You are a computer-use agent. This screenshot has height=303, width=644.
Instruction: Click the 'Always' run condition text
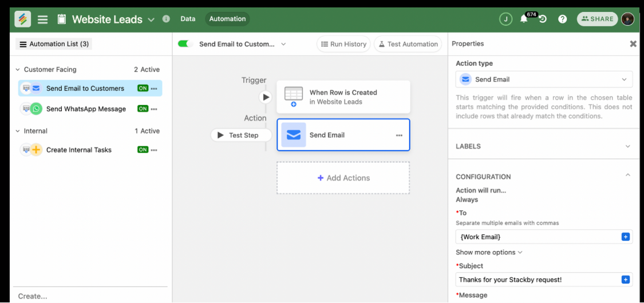[467, 200]
